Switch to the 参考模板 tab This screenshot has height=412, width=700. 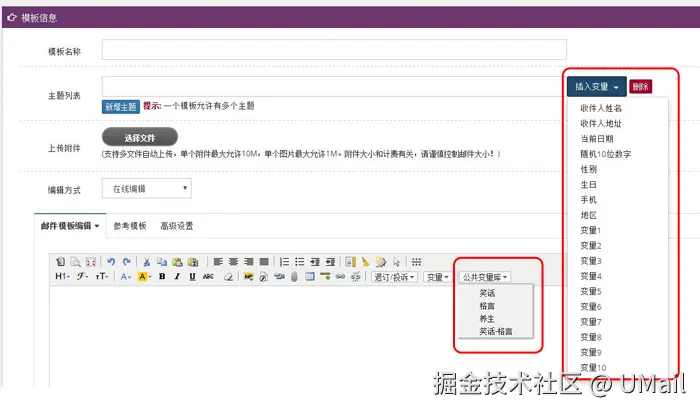[x=130, y=226]
